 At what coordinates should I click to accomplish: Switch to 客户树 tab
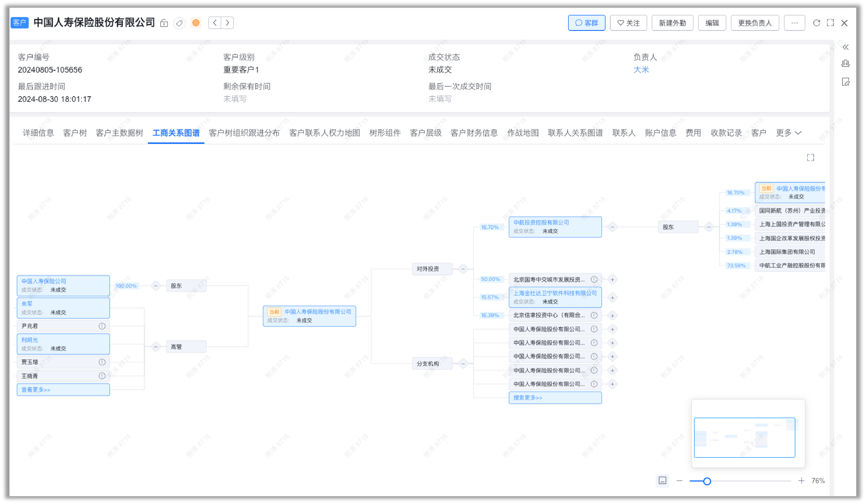click(75, 133)
